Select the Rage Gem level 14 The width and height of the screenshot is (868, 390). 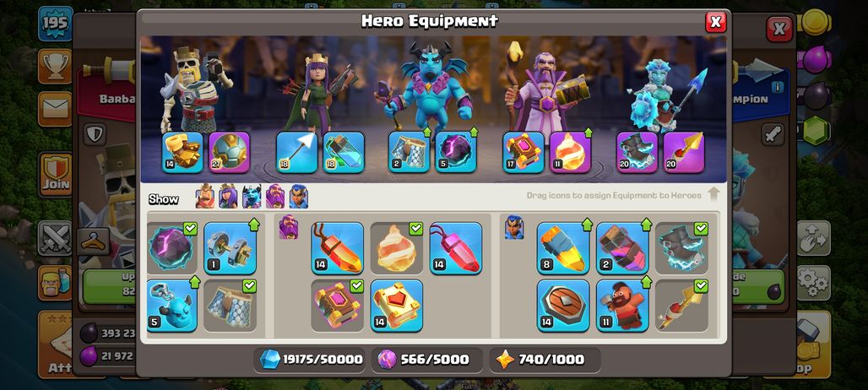pyautogui.click(x=337, y=248)
